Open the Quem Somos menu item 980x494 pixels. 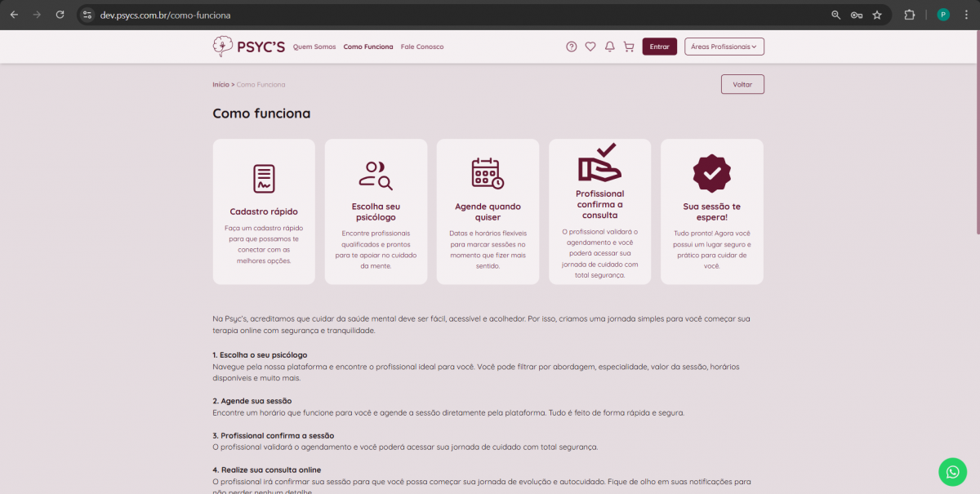314,47
